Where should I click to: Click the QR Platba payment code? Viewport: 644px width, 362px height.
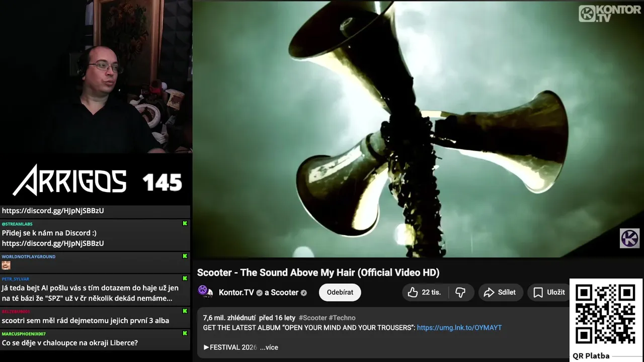pyautogui.click(x=606, y=315)
